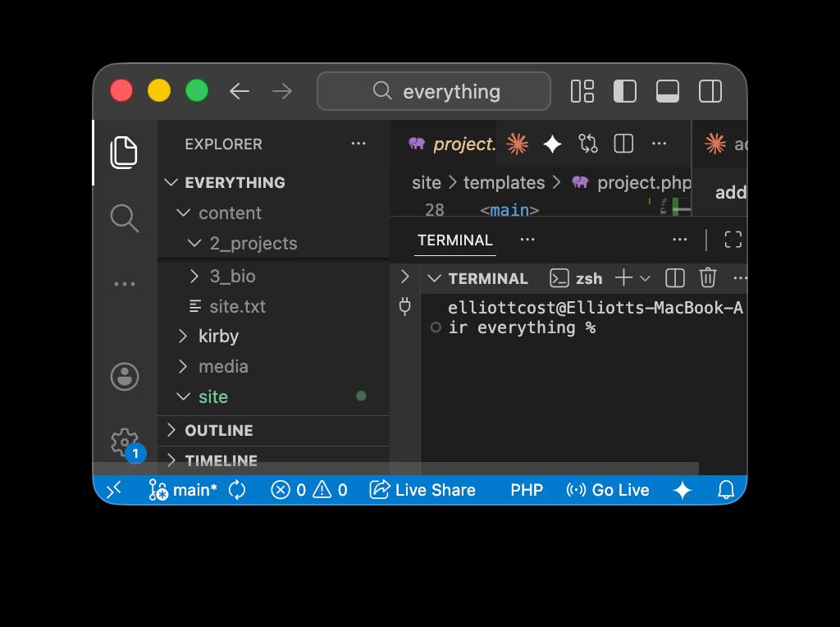
Task: Maximize the panel with the expand icon
Action: (x=733, y=239)
